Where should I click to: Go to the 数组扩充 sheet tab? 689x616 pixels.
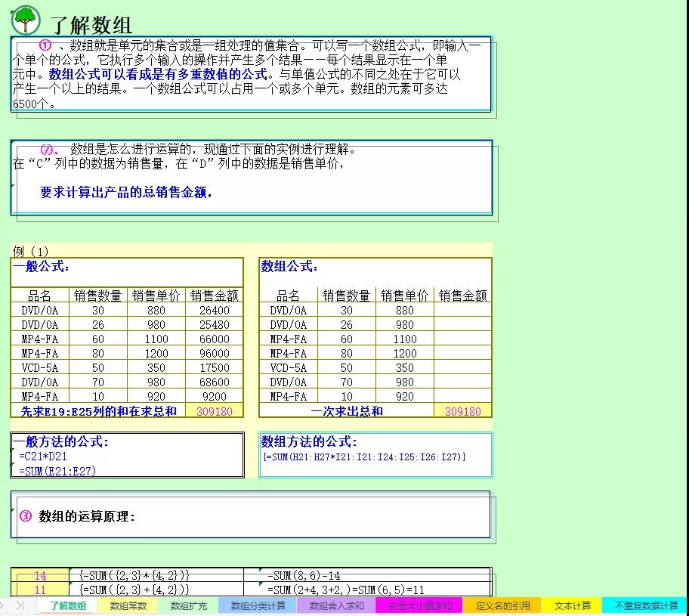[x=188, y=605]
